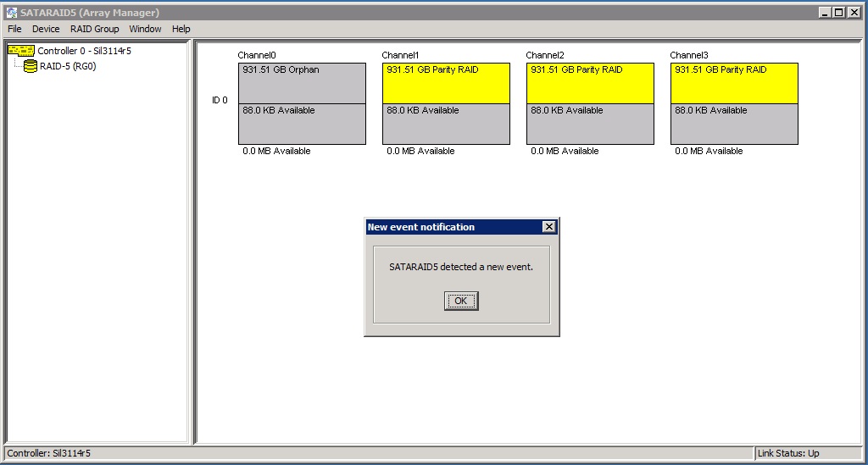Click 0.0 MB Available under Channel0
Screen dimensions: 868x465
pos(276,151)
